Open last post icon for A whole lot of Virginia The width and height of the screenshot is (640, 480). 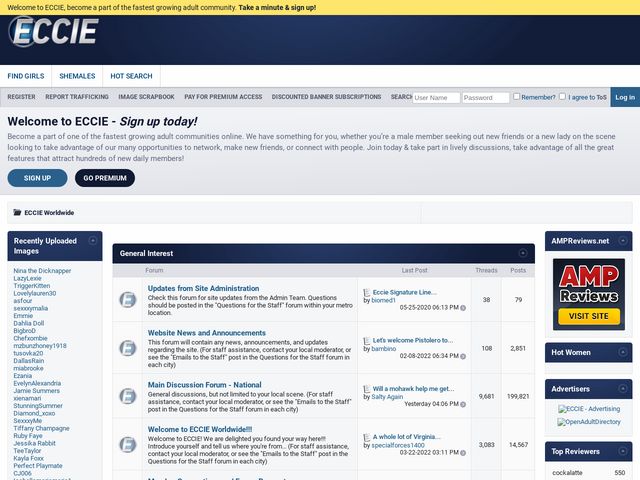click(x=367, y=437)
